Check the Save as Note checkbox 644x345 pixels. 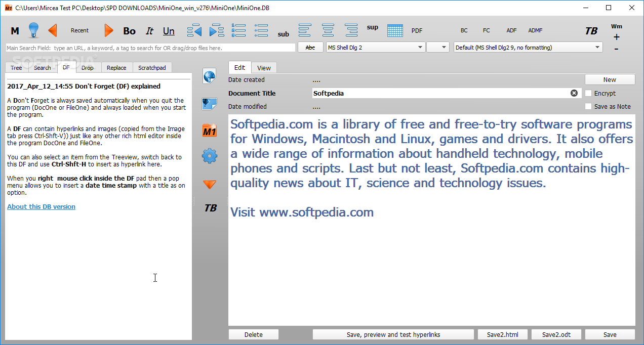[588, 106]
